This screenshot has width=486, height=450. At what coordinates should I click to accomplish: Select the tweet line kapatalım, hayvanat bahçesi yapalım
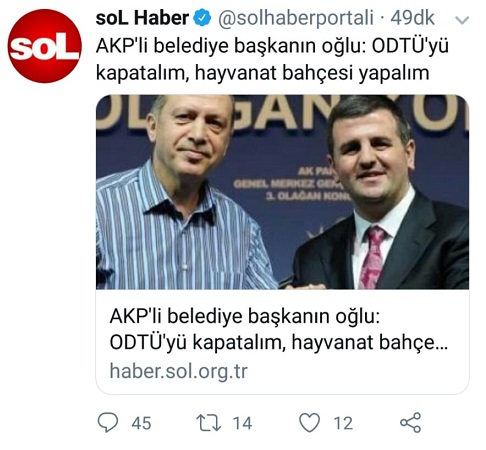[263, 73]
